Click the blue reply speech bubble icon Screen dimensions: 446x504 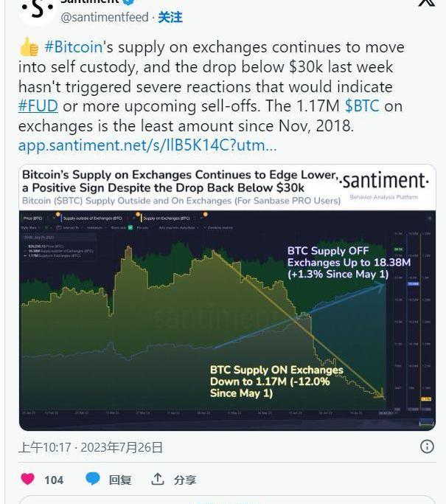93,479
